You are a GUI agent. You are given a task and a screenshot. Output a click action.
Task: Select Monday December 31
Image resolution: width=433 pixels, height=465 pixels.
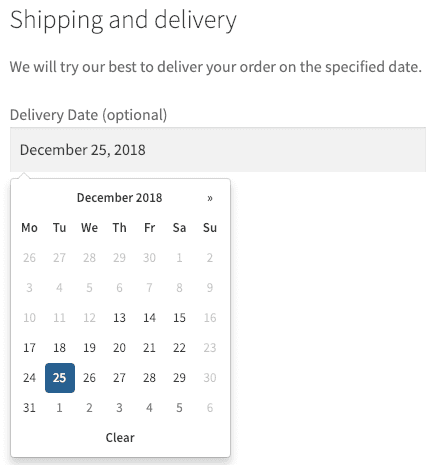click(29, 408)
